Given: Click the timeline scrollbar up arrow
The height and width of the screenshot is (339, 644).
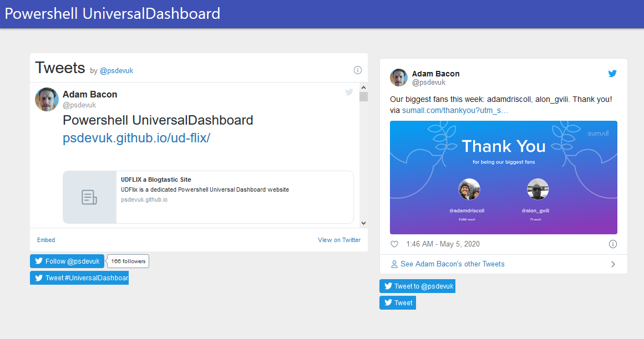Looking at the screenshot, I should (363, 88).
